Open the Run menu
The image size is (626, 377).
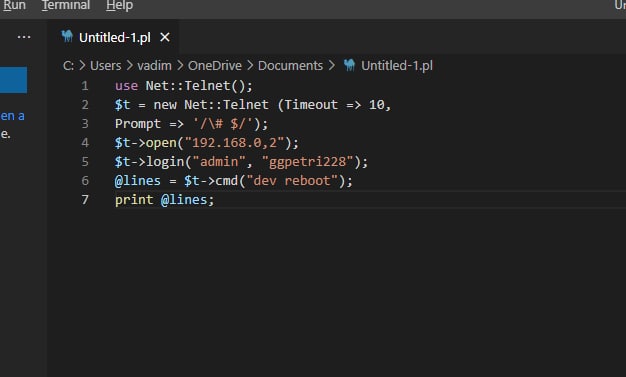[14, 5]
